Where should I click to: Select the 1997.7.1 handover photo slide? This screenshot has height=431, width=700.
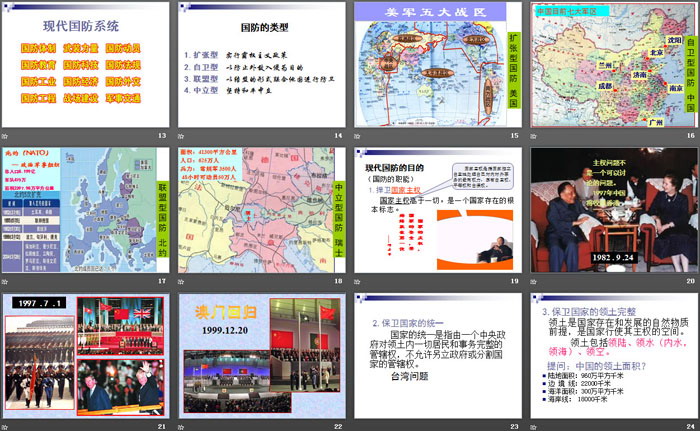click(86, 353)
